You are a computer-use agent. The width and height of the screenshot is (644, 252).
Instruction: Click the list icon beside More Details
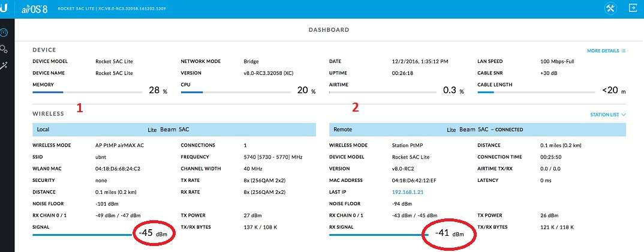pyautogui.click(x=624, y=51)
